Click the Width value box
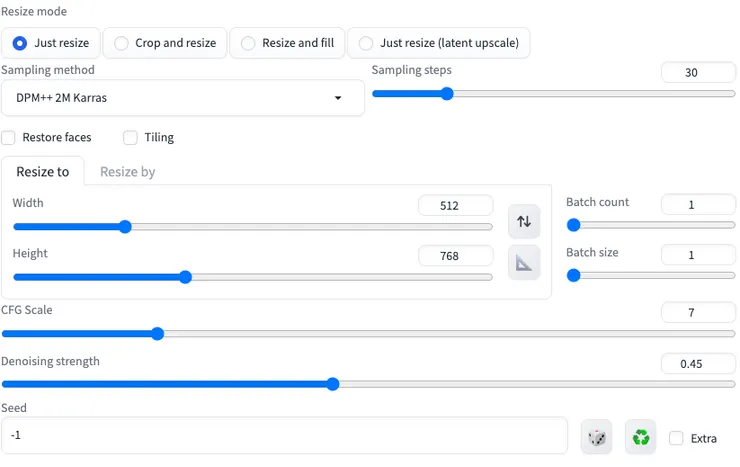The image size is (740, 467). point(456,206)
